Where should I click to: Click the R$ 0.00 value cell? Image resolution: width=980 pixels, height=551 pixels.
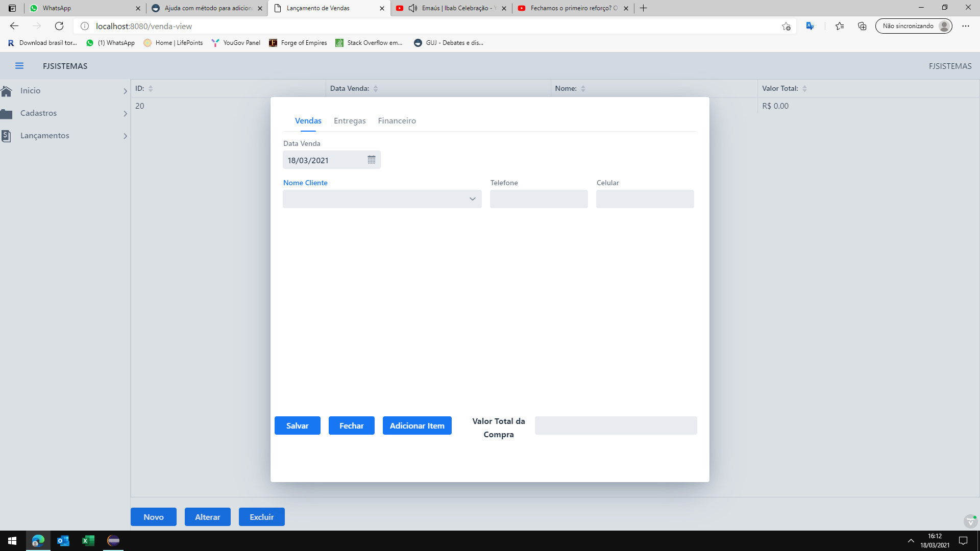coord(775,106)
